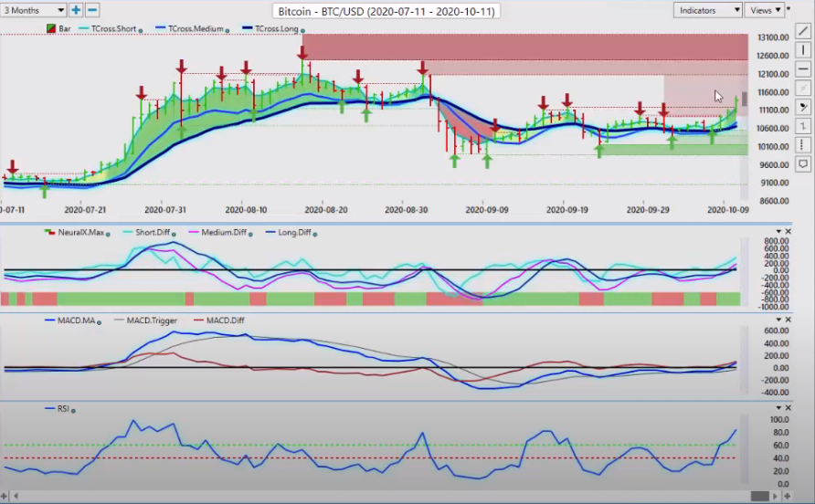Toggle the dot next to TCross.Short

(141, 31)
